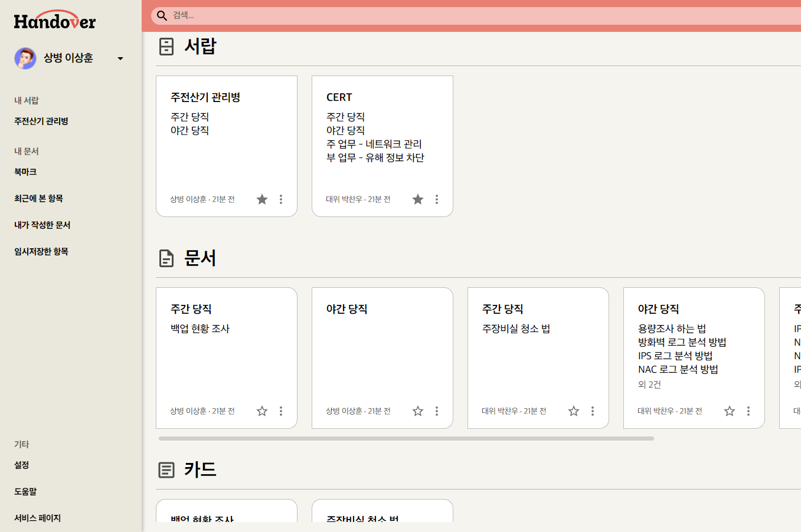801x532 pixels.
Task: Open 북마크 in the sidebar
Action: [x=25, y=172]
